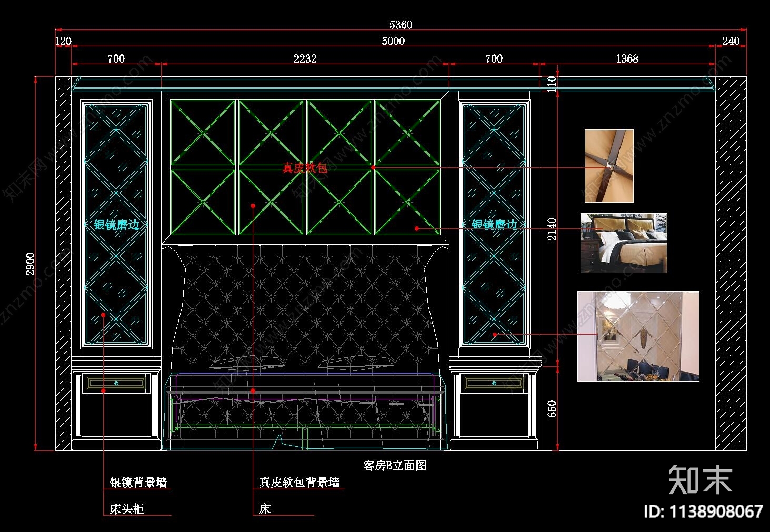The width and height of the screenshot is (770, 532).
Task: Click the 700 dimension above right mirror panel
Action: coord(494,58)
